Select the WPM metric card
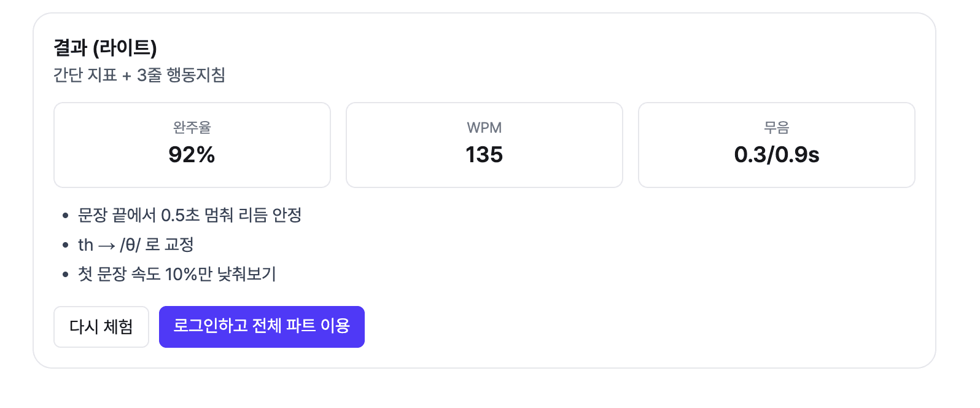The height and width of the screenshot is (408, 980). pos(484,144)
